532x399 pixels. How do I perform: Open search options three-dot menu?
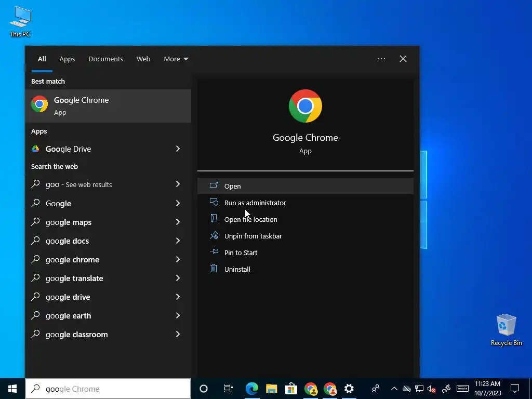pyautogui.click(x=381, y=59)
